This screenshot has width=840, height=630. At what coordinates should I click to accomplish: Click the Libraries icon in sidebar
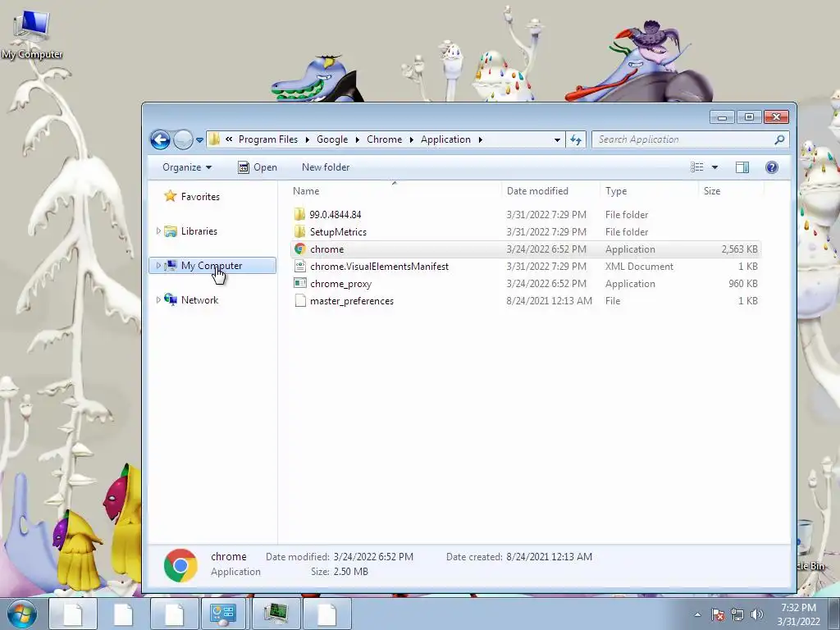click(171, 231)
